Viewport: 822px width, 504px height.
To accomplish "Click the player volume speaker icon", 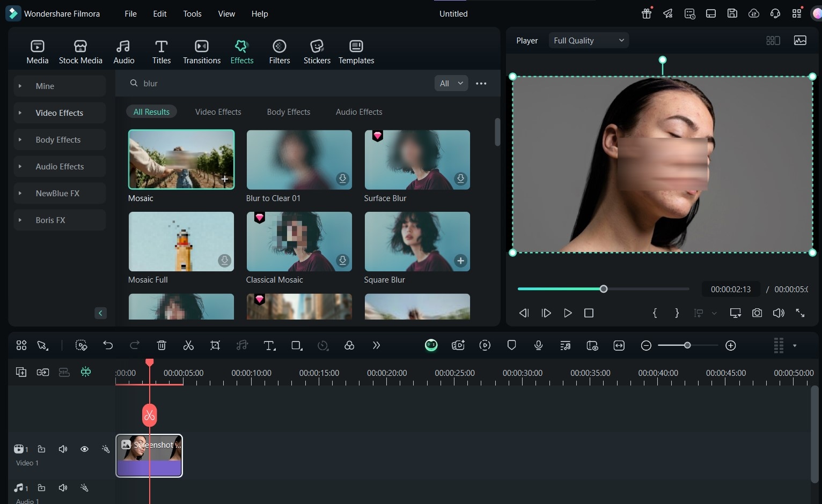I will 779,313.
